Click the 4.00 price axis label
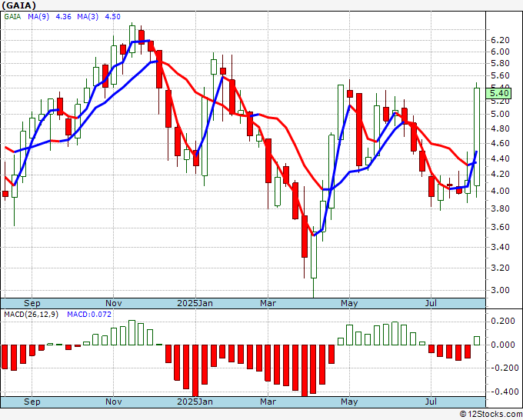 click(500, 191)
